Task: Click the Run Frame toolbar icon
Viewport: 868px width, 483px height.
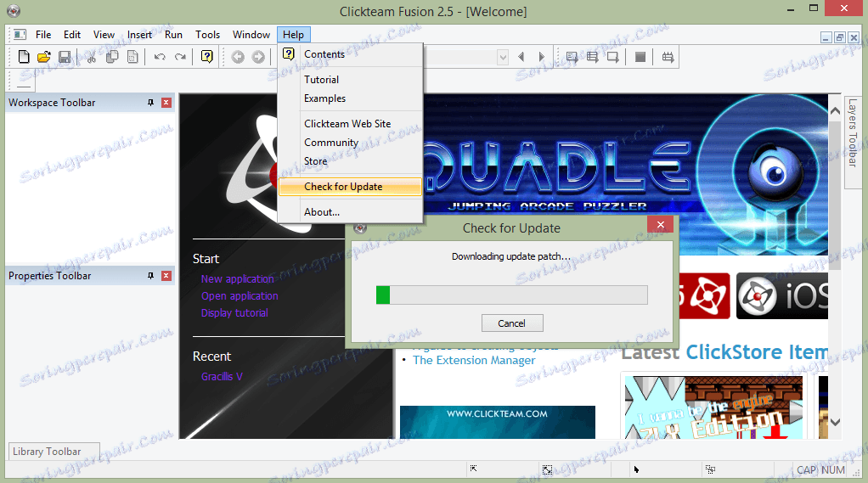Action: pyautogui.click(x=613, y=57)
